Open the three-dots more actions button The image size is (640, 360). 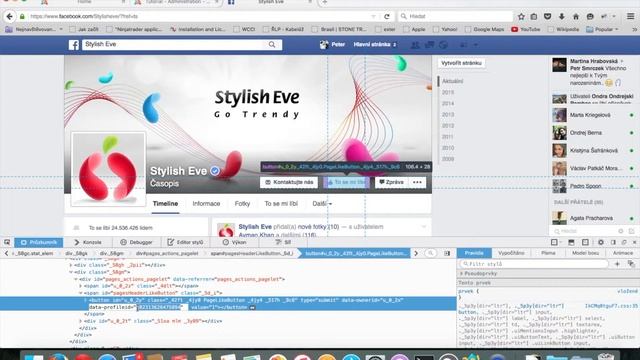point(417,182)
